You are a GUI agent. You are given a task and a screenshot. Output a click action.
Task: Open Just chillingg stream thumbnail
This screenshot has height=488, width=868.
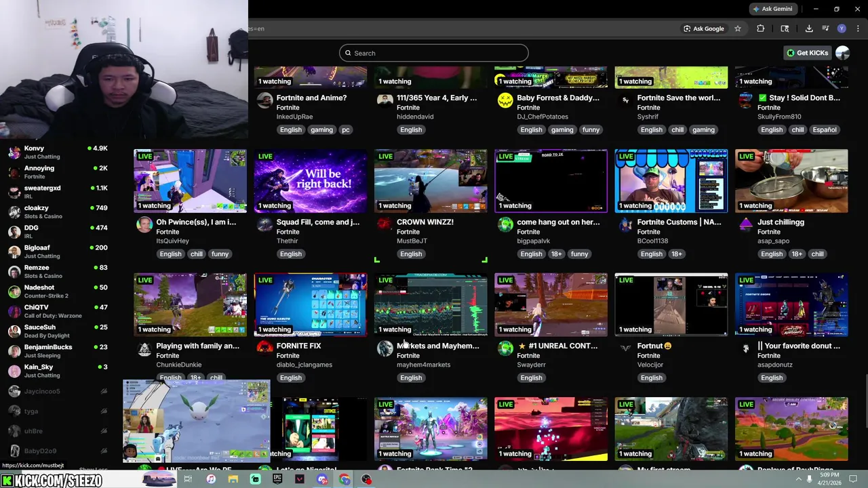[x=791, y=181]
